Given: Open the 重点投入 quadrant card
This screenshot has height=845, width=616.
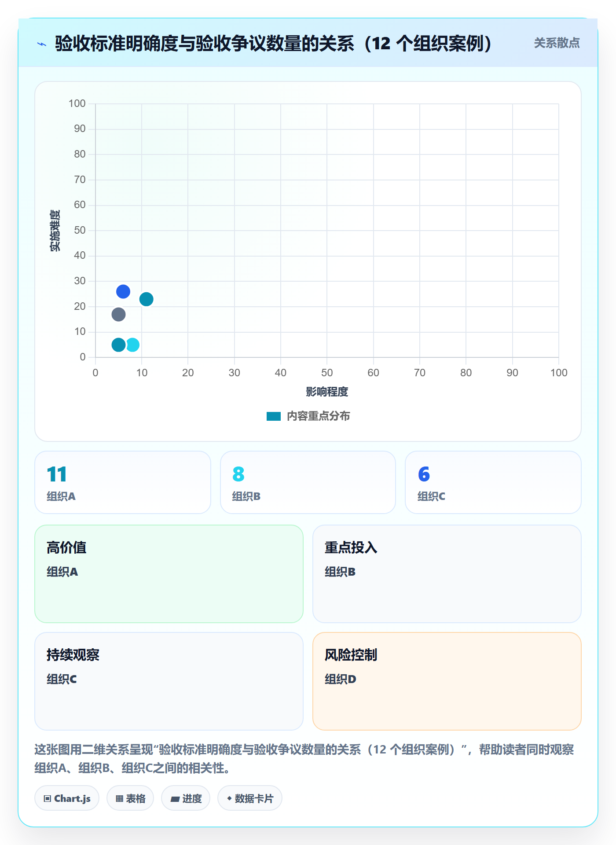Looking at the screenshot, I should point(447,574).
